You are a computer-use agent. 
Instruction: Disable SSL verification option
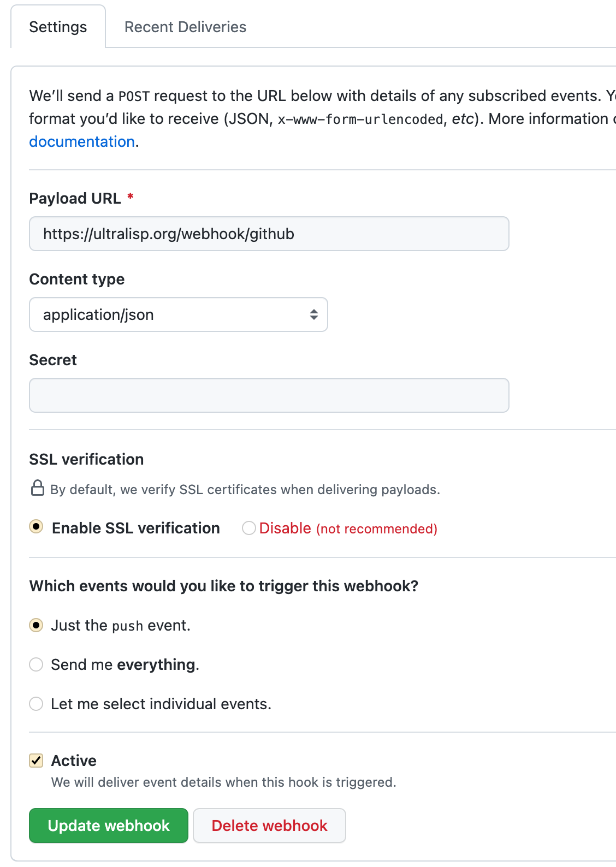[249, 527]
